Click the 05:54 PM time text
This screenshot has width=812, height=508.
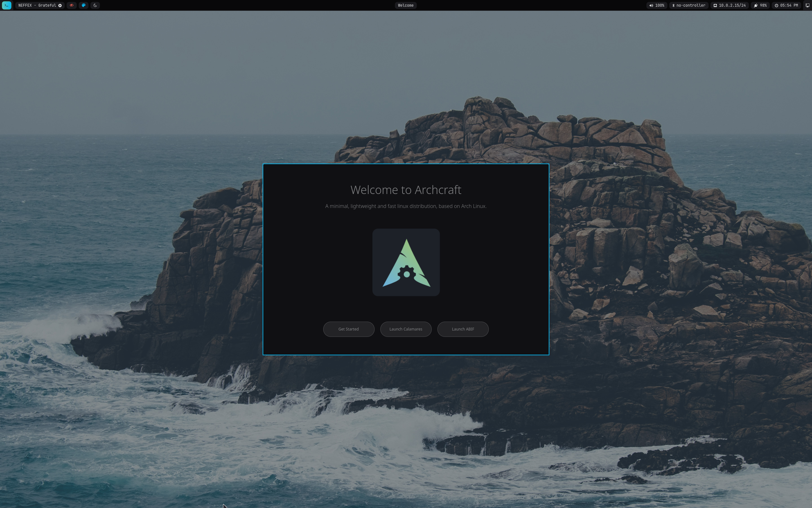click(789, 5)
